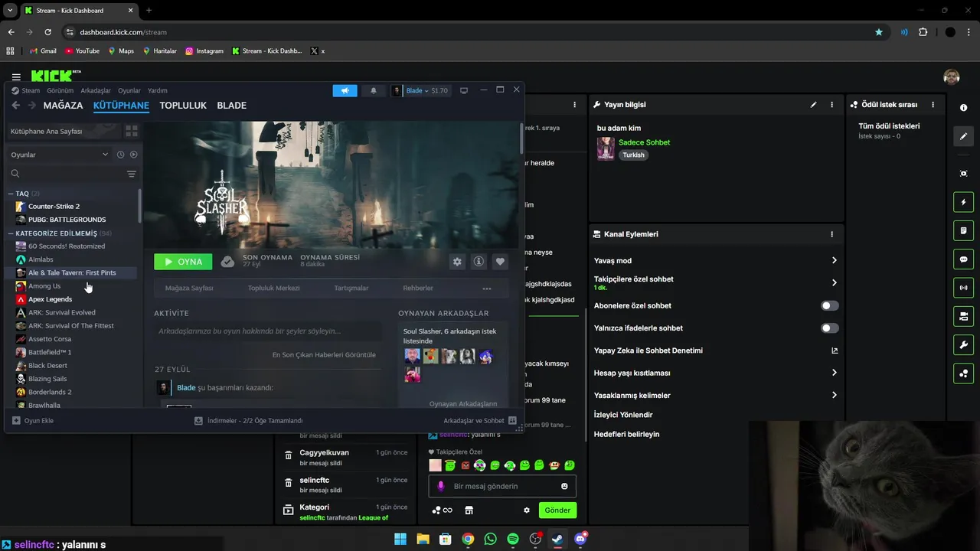Switch to Steam MAĞAZA tab
Screen dimensions: 980x551
click(x=63, y=106)
